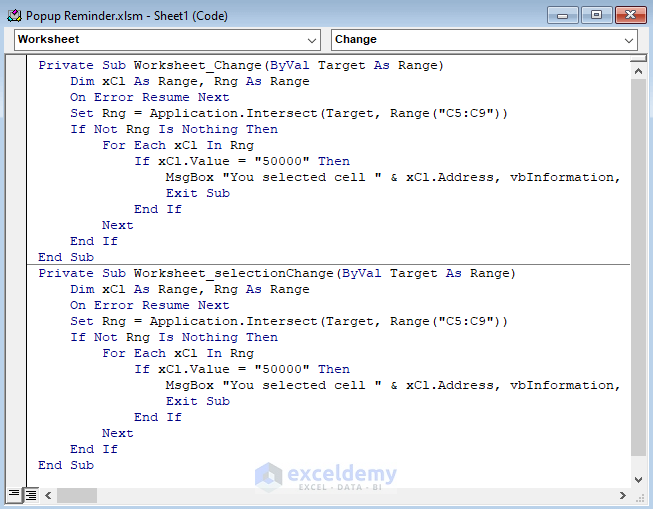This screenshot has width=653, height=509.
Task: Click the Full Module View icon
Action: click(x=31, y=495)
